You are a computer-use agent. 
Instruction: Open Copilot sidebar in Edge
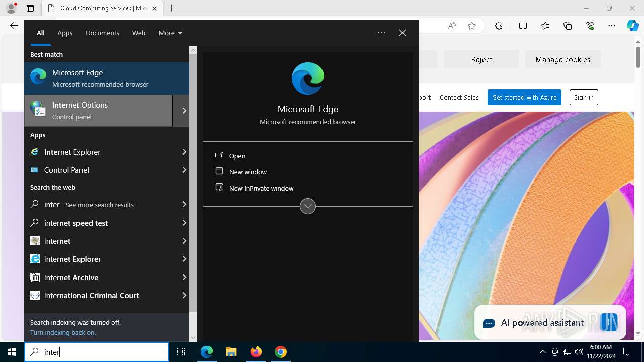632,26
